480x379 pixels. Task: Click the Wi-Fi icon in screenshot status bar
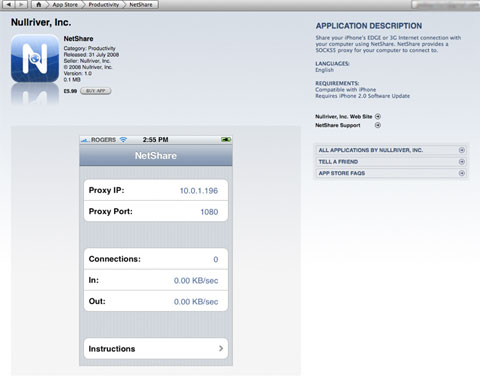(x=124, y=140)
